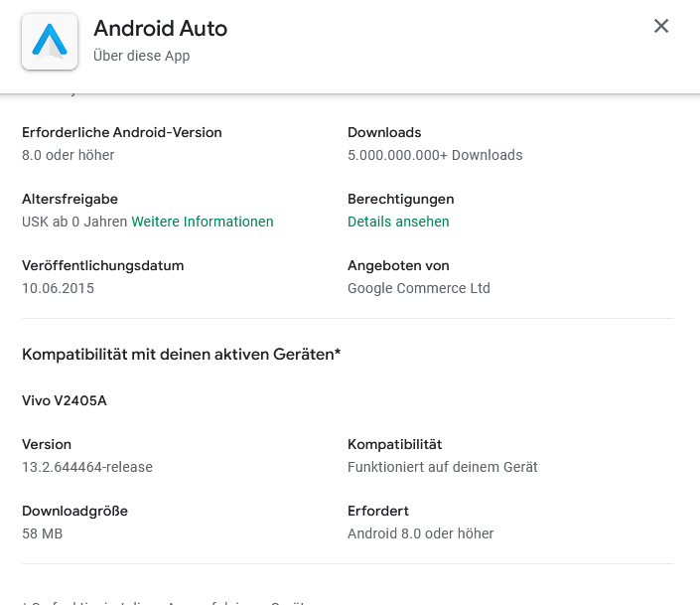Click the USK ab 0 Jahren text
Screen dimensions: 700x605
coord(74,222)
